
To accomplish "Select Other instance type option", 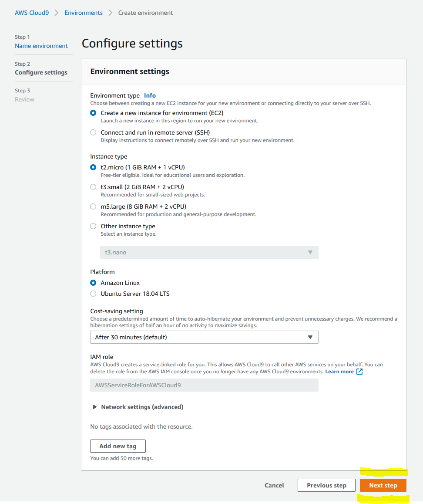I will pyautogui.click(x=93, y=226).
